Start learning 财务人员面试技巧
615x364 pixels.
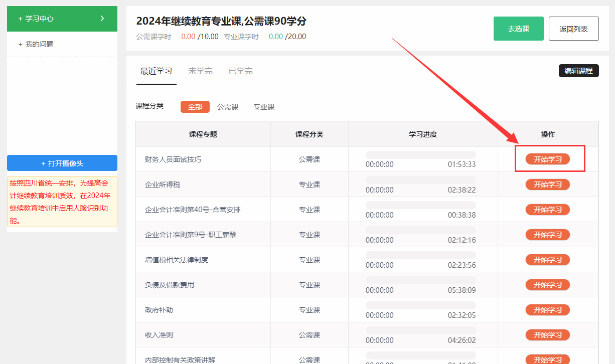click(x=547, y=159)
